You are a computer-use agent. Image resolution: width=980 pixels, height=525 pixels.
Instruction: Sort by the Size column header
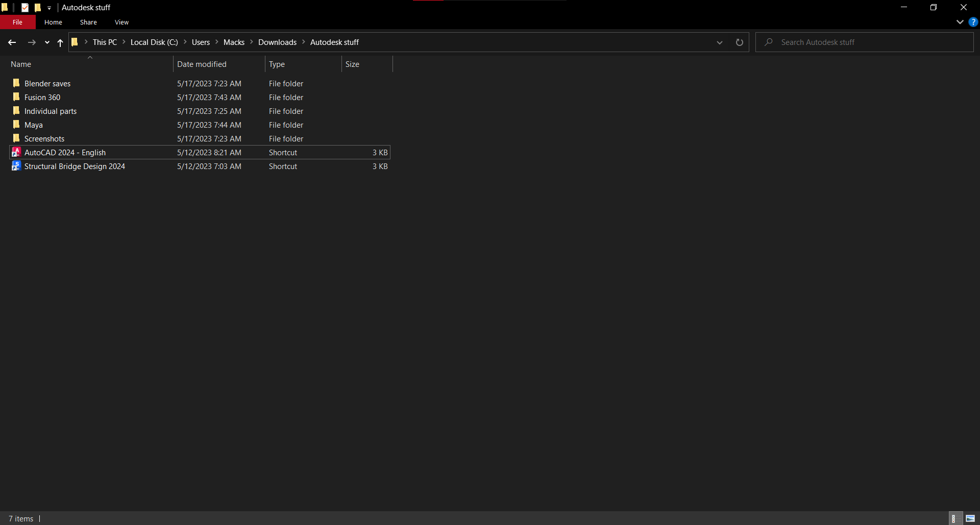click(x=367, y=64)
